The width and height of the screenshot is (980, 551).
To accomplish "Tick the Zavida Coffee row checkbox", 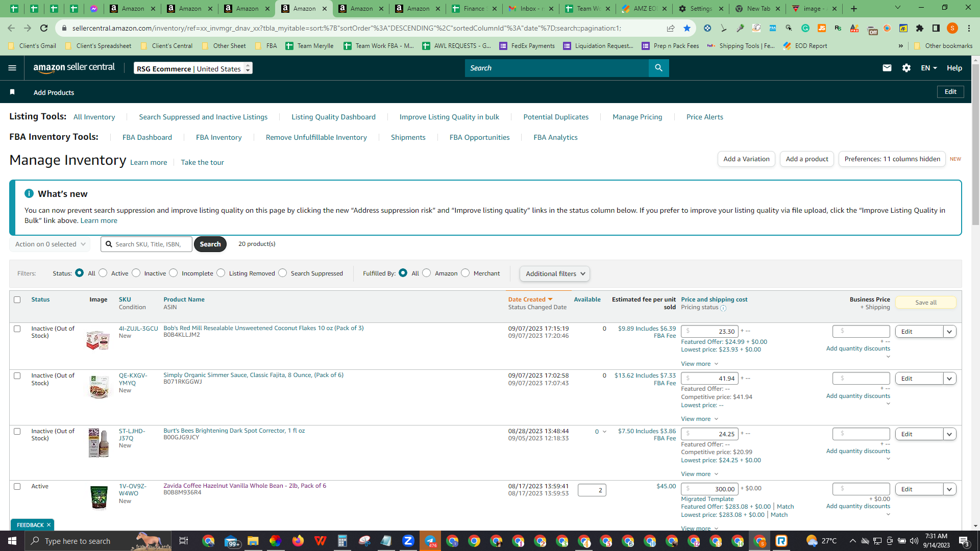I will click(x=17, y=486).
